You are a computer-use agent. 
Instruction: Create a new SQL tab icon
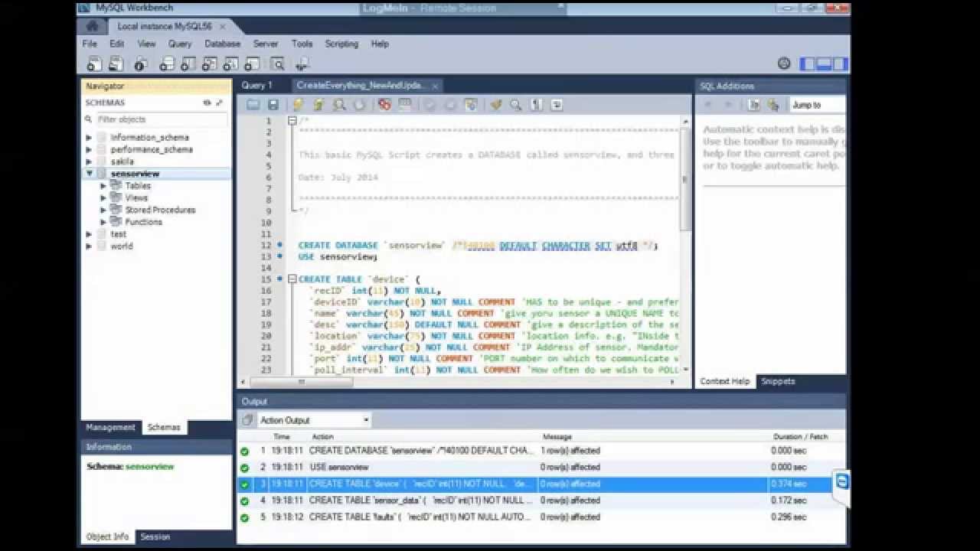click(94, 64)
